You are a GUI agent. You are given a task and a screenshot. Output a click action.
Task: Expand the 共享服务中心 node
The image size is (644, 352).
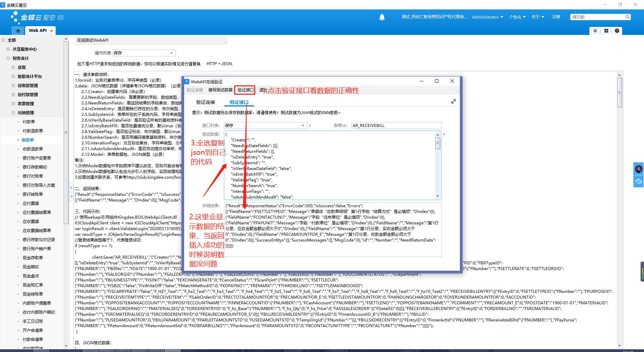(x=8, y=49)
